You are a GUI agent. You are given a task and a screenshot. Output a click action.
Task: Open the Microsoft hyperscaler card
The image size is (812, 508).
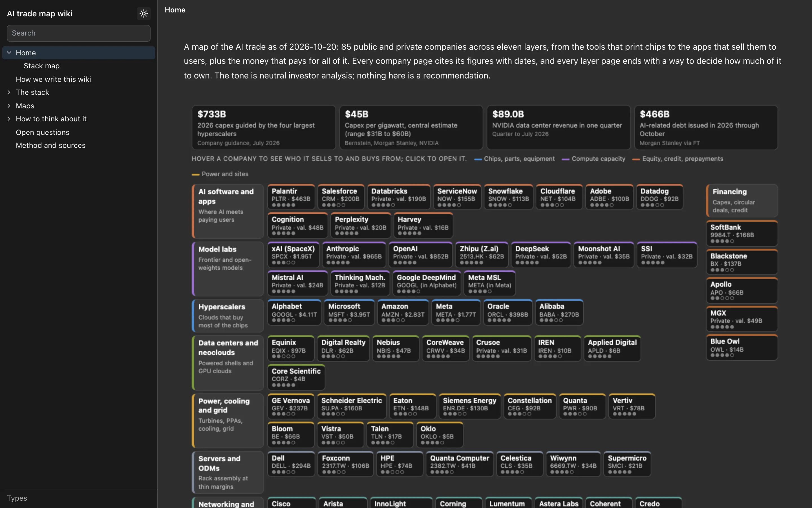349,312
